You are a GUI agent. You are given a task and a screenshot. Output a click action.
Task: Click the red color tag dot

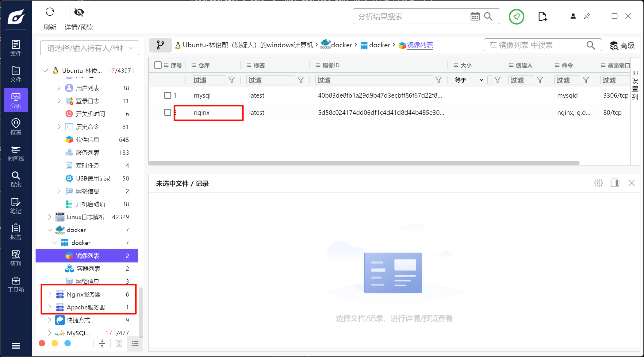[42, 343]
